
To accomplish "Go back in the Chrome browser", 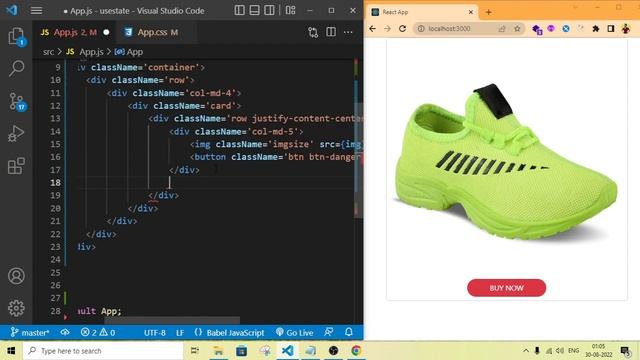I will (x=372, y=29).
